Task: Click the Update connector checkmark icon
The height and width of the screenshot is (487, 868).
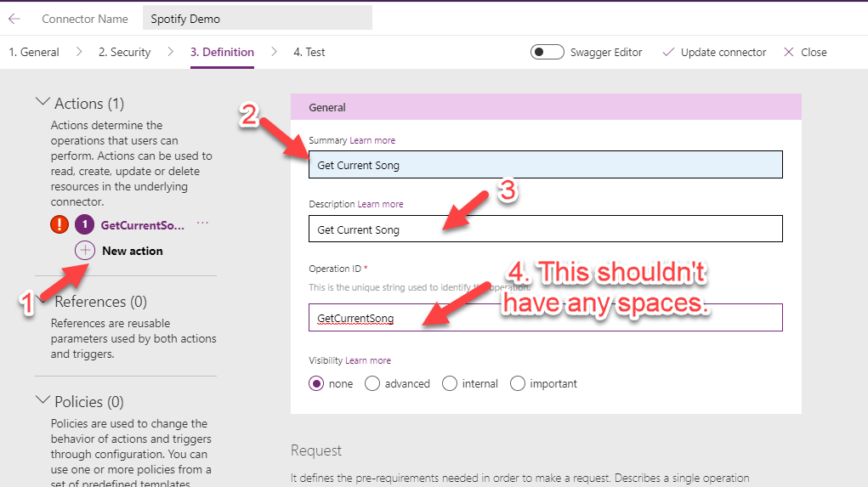Action: [668, 52]
